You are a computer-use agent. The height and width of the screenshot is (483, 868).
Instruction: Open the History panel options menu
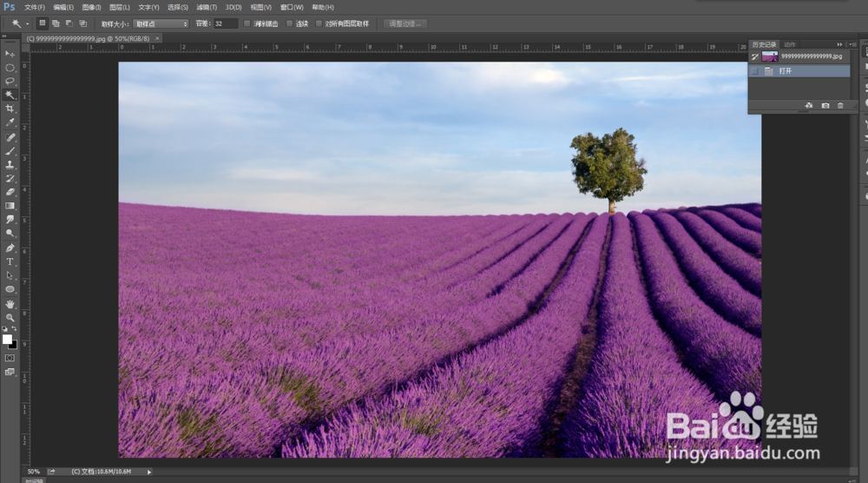853,44
